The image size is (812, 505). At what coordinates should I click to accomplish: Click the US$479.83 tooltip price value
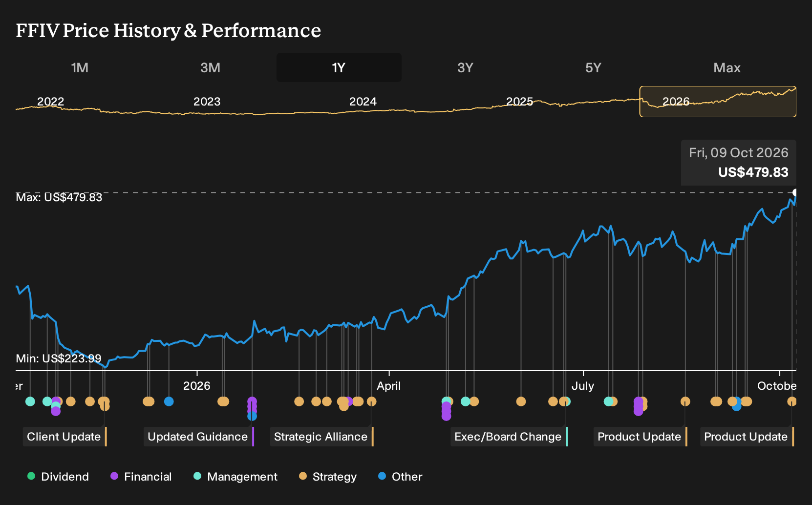(x=753, y=172)
